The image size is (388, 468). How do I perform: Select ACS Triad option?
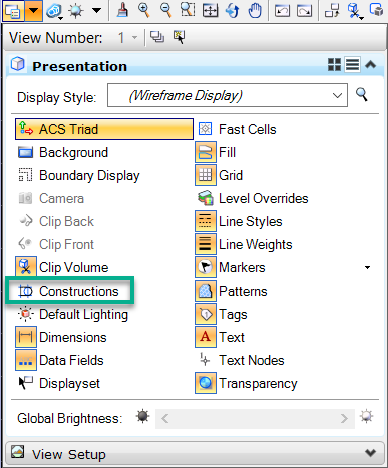pos(104,129)
